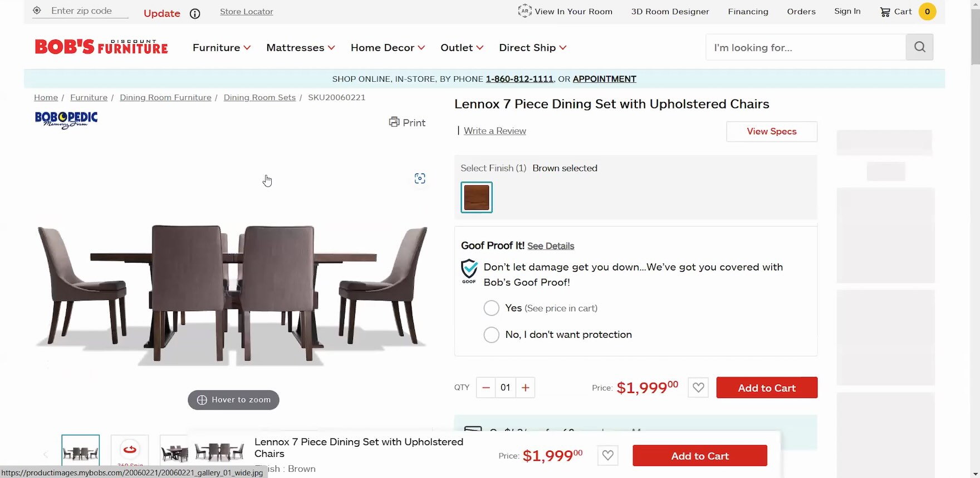Click the heart icon in sticky bar
This screenshot has width=980, height=478.
pos(607,456)
